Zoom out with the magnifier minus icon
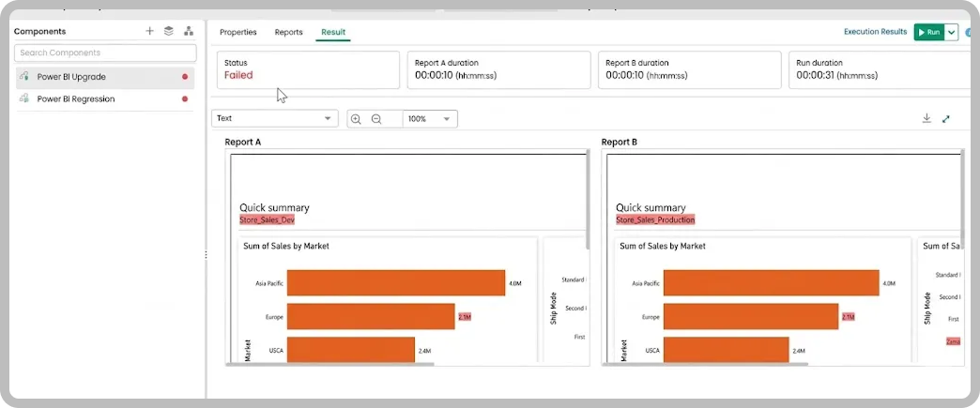This screenshot has width=980, height=408. click(376, 119)
